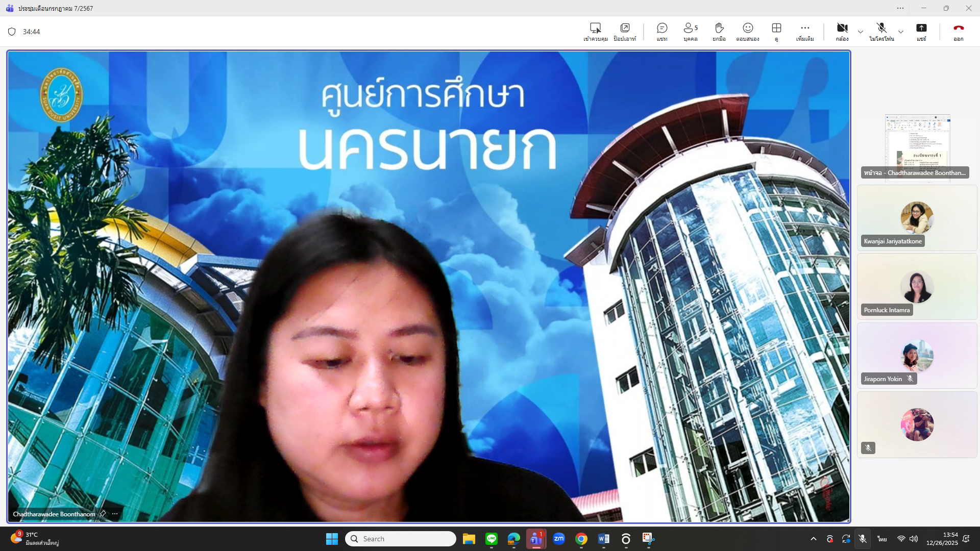Open the chat panel
Viewport: 980px width, 551px height.
662,32
